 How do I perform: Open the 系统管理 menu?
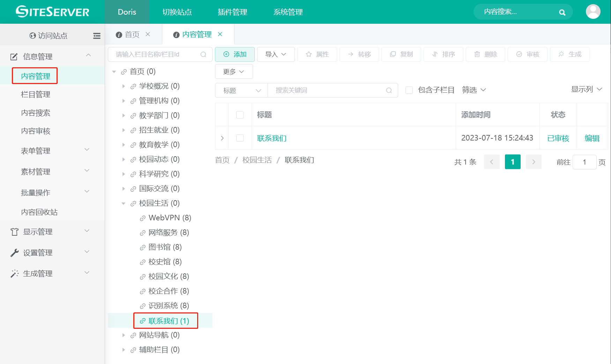click(x=288, y=12)
